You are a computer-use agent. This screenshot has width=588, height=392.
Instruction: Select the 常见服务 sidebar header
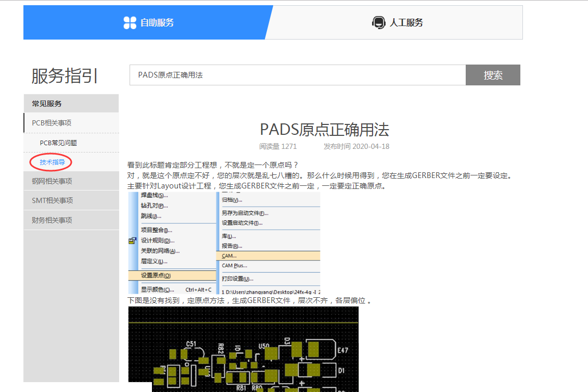coord(71,104)
